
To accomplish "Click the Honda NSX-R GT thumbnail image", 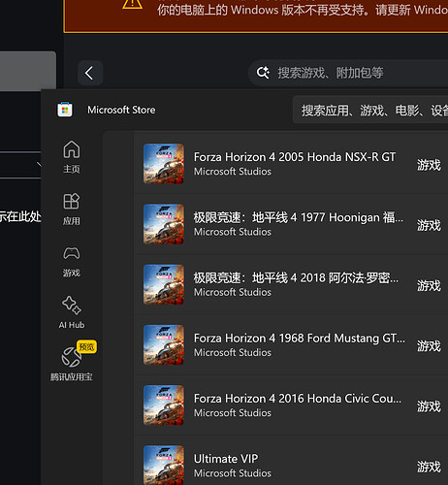I will 164,164.
